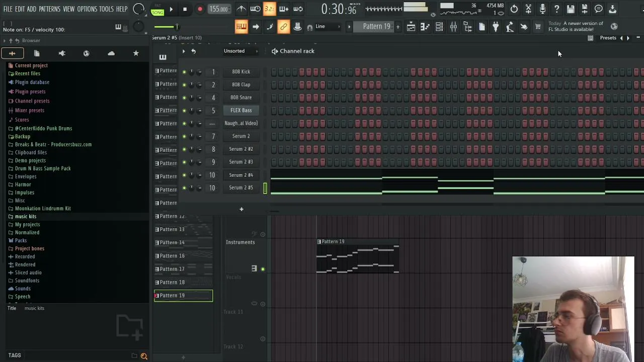Click the 155.000 tempo field
This screenshot has height=362, width=644.
(x=218, y=9)
